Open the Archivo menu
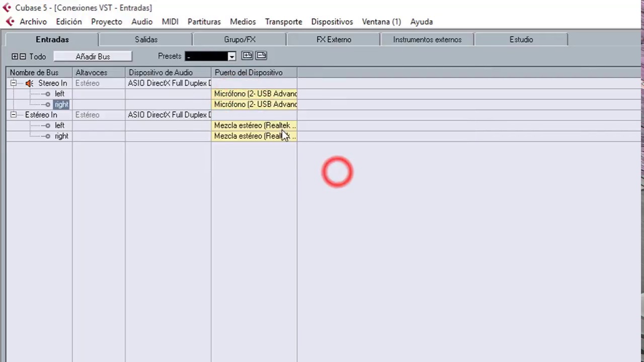The height and width of the screenshot is (362, 644). tap(33, 22)
